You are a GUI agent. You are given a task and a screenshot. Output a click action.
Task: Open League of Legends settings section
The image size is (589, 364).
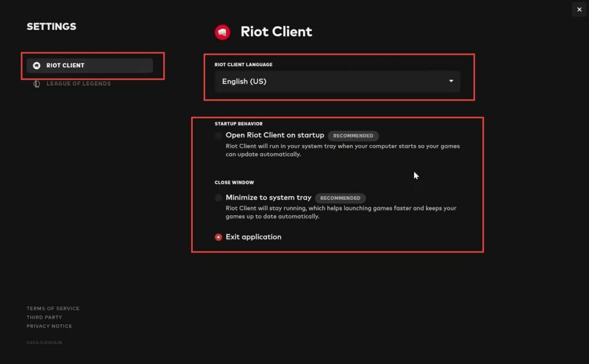(78, 84)
